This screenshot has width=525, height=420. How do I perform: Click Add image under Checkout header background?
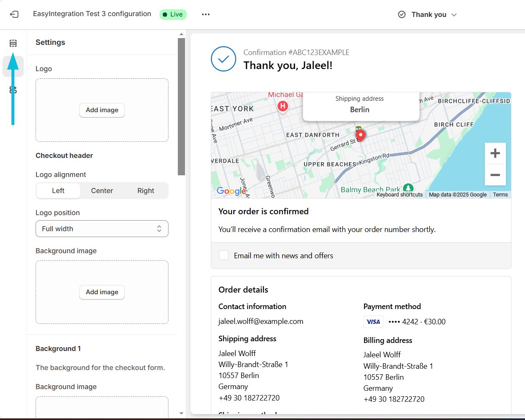102,292
